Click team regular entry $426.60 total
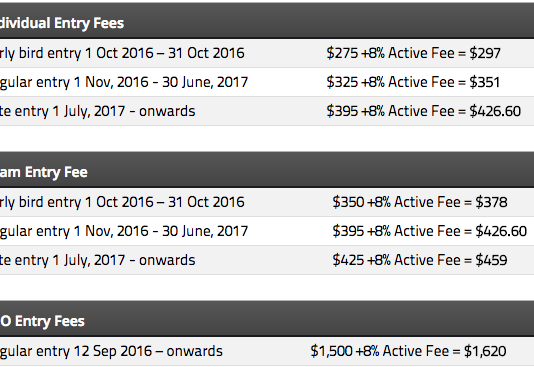 (501, 231)
